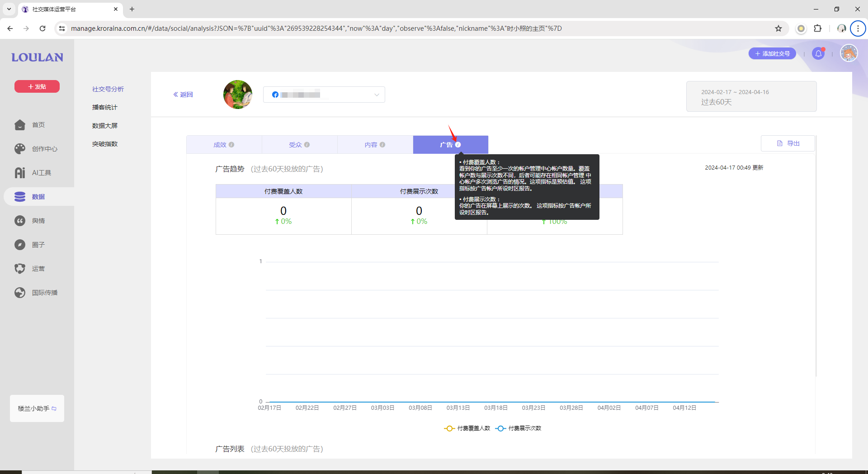Screen dimensions: 868x474
Task: Toggle 付费展示次数 legend series
Action: (x=519, y=428)
